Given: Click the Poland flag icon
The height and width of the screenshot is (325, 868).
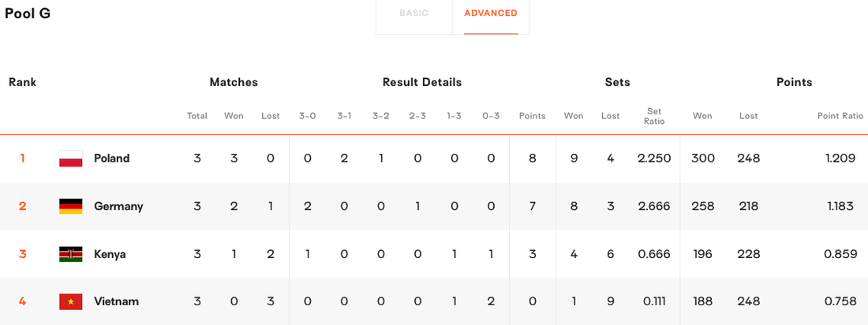Looking at the screenshot, I should 70,159.
